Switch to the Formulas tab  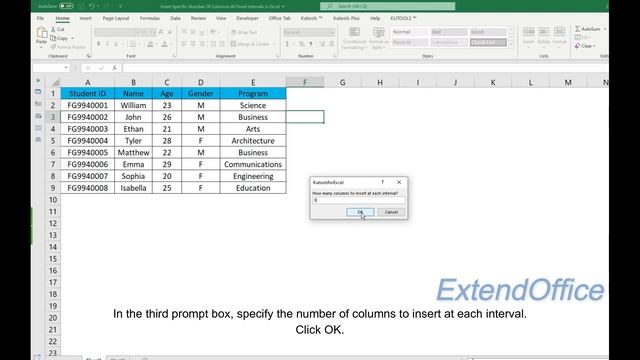click(150, 18)
